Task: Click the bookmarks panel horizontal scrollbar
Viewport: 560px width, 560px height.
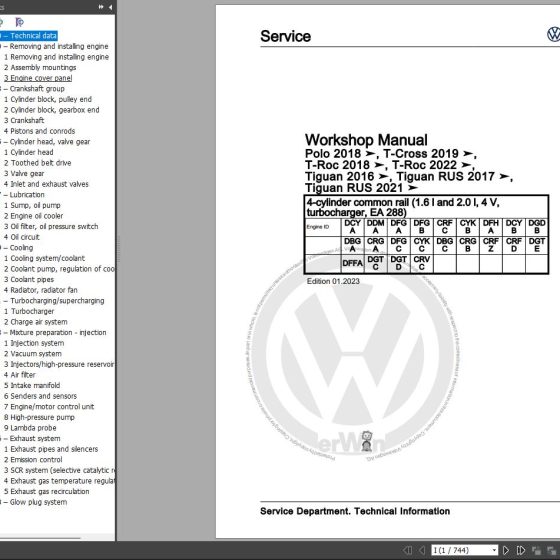Action: 40,537
